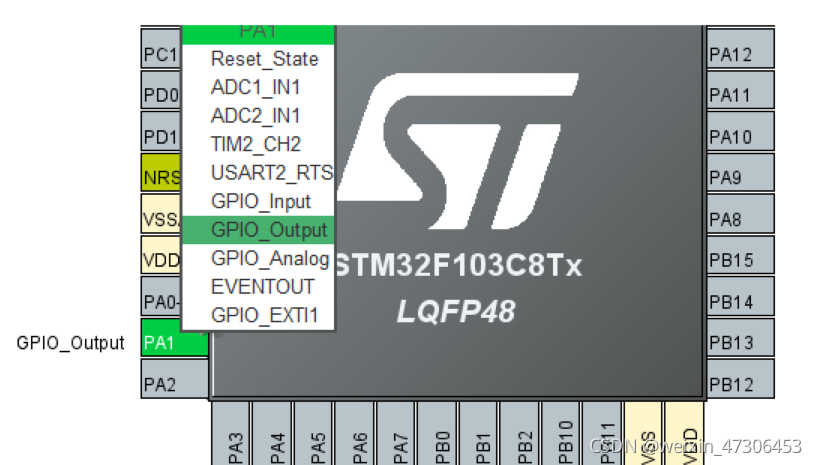
Task: Click the PA7 pin on bottom row
Action: [x=395, y=433]
